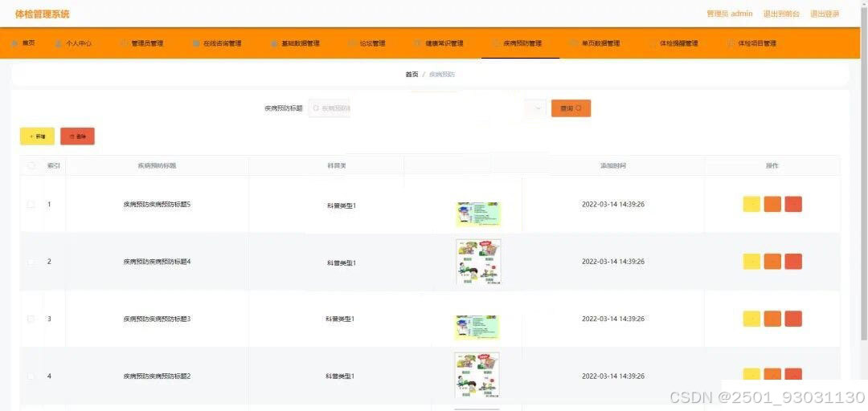
Task: Click yellow action button for 疾病预防标题5 row
Action: (x=751, y=204)
